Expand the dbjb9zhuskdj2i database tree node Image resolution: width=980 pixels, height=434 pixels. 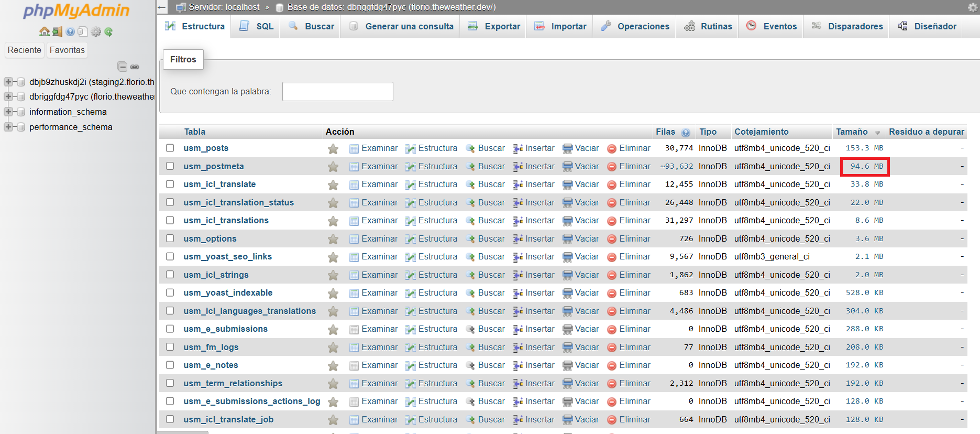click(8, 82)
